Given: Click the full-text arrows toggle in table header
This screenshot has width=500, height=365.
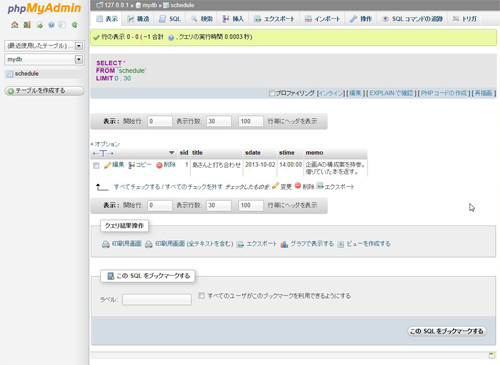Looking at the screenshot, I should [x=103, y=153].
